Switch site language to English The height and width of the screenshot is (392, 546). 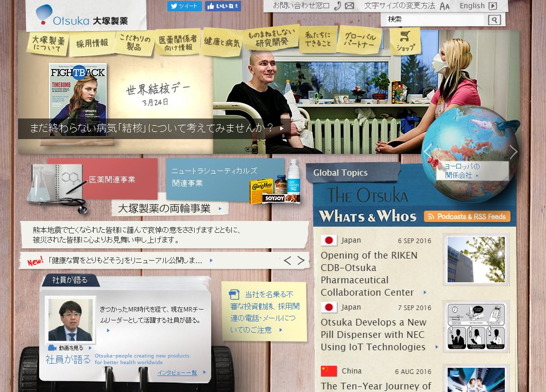coord(472,6)
